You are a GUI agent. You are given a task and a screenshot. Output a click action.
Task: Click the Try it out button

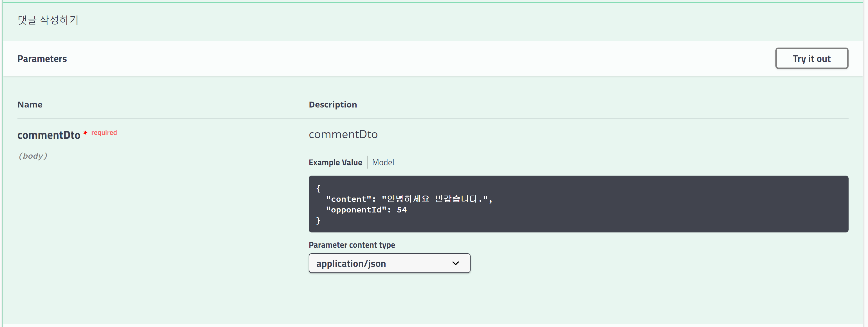(811, 58)
